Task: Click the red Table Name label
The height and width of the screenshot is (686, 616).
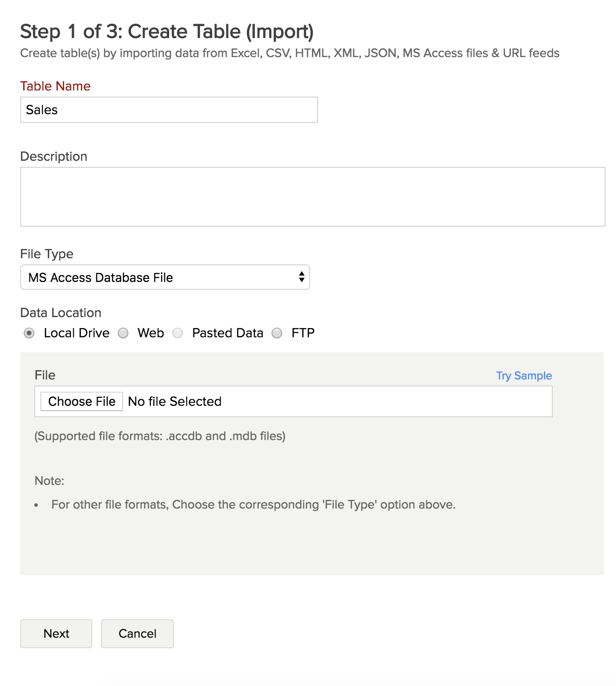Action: click(55, 86)
